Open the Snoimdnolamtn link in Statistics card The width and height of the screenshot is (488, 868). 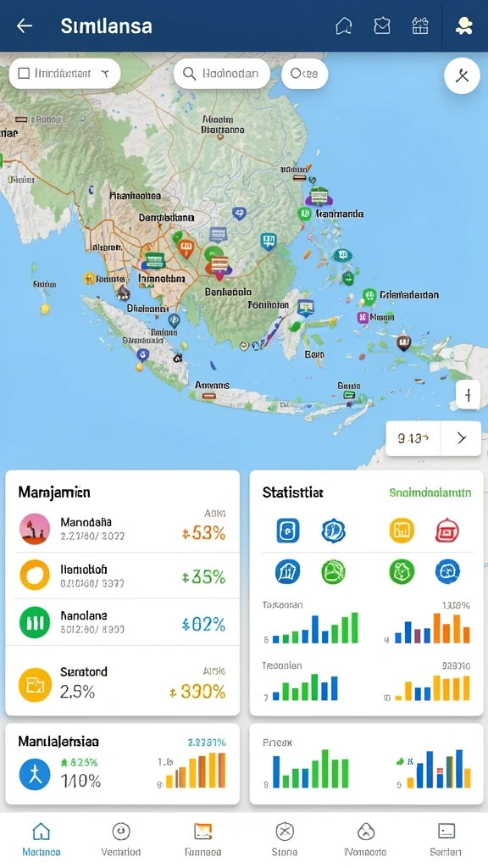(430, 492)
